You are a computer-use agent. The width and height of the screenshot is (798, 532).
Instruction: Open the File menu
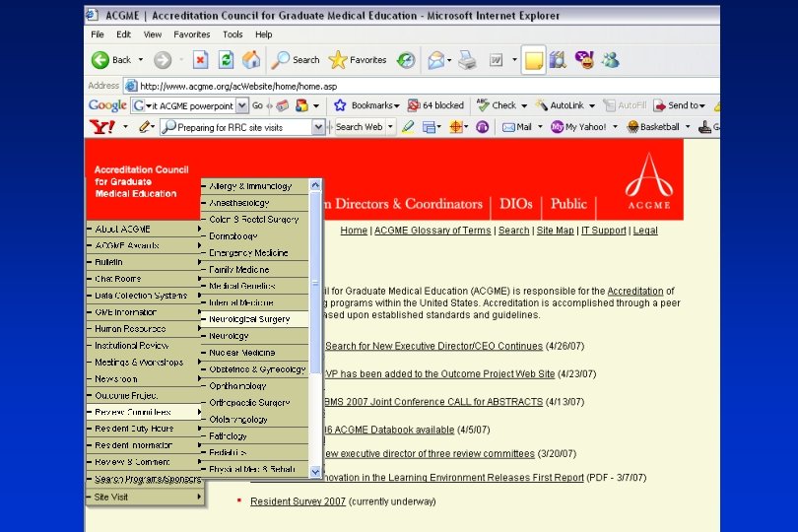click(98, 34)
